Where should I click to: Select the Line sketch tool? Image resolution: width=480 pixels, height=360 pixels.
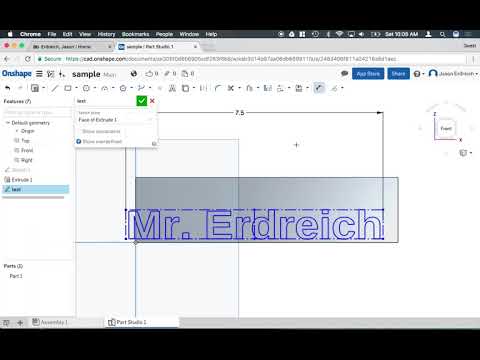(55, 88)
